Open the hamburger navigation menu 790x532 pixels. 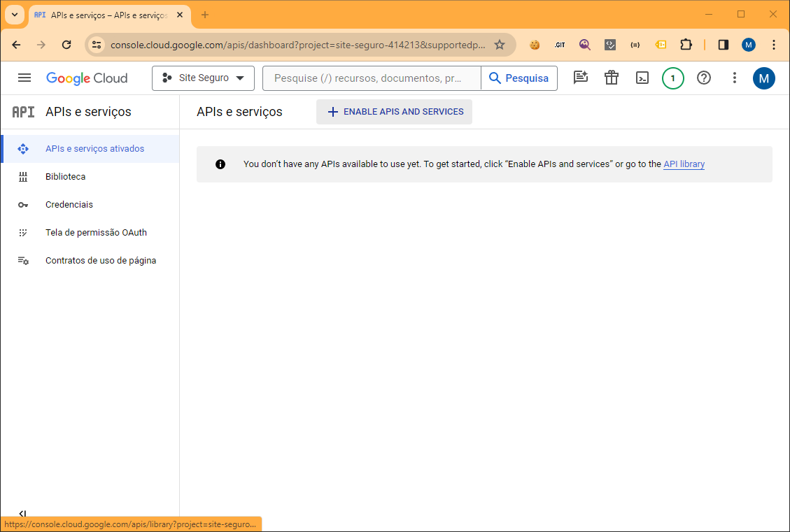click(x=24, y=78)
